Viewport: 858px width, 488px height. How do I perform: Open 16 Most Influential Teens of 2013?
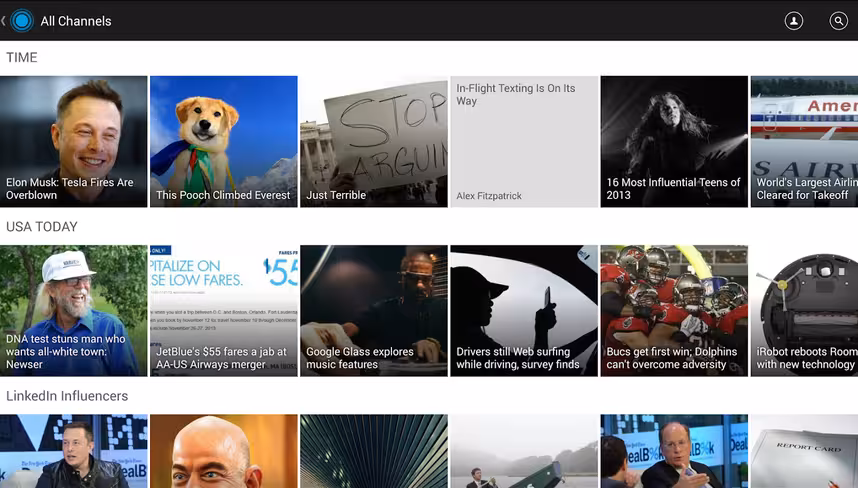[674, 141]
